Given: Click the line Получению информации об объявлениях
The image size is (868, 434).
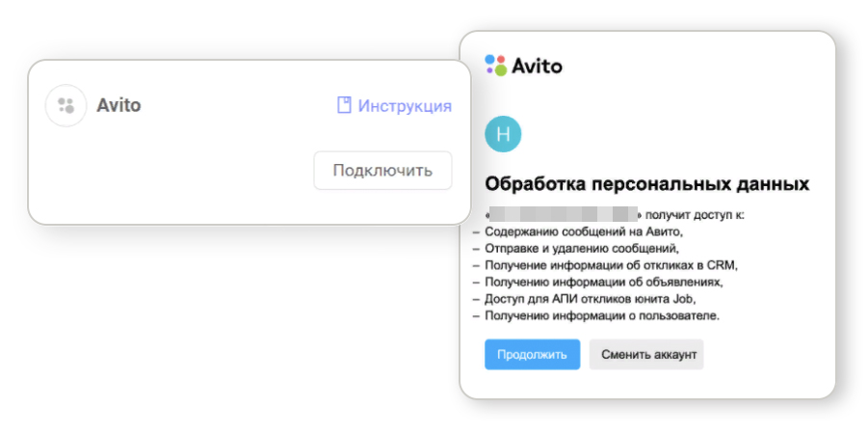Looking at the screenshot, I should (604, 283).
